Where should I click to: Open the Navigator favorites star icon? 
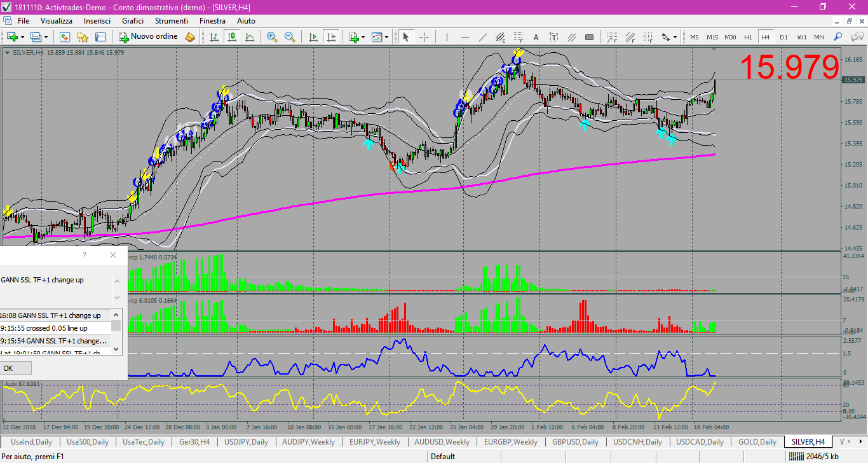tap(83, 37)
